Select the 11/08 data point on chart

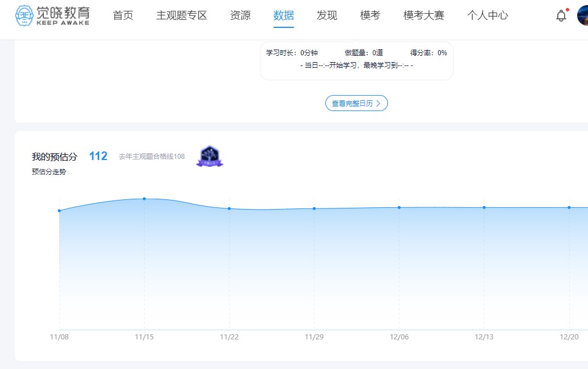[59, 211]
